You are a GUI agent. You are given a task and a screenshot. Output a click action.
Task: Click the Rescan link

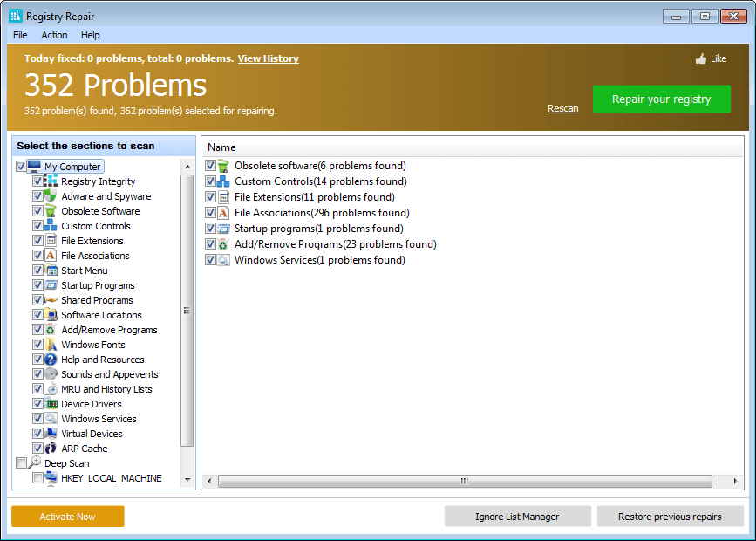(x=563, y=108)
